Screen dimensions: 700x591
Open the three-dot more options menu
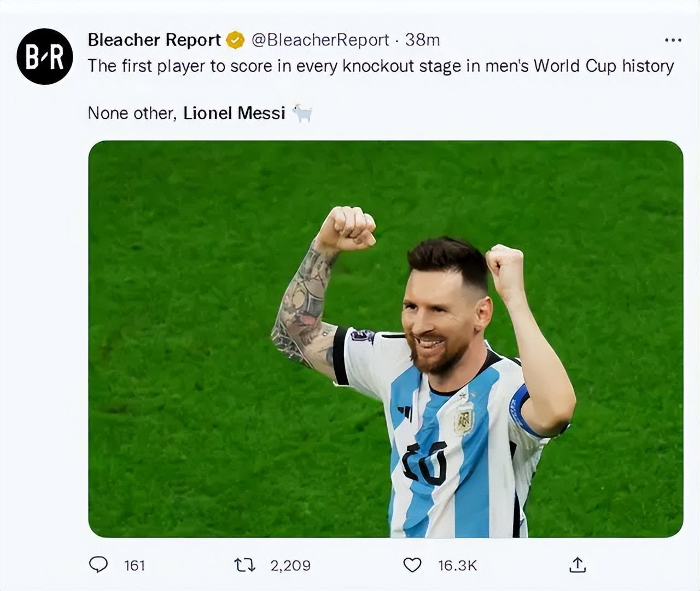click(x=673, y=40)
